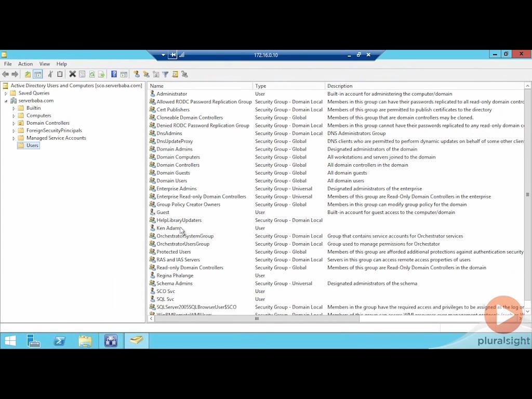Click the Delete (X) toolbar icon
This screenshot has height=399, width=532.
tap(72, 74)
